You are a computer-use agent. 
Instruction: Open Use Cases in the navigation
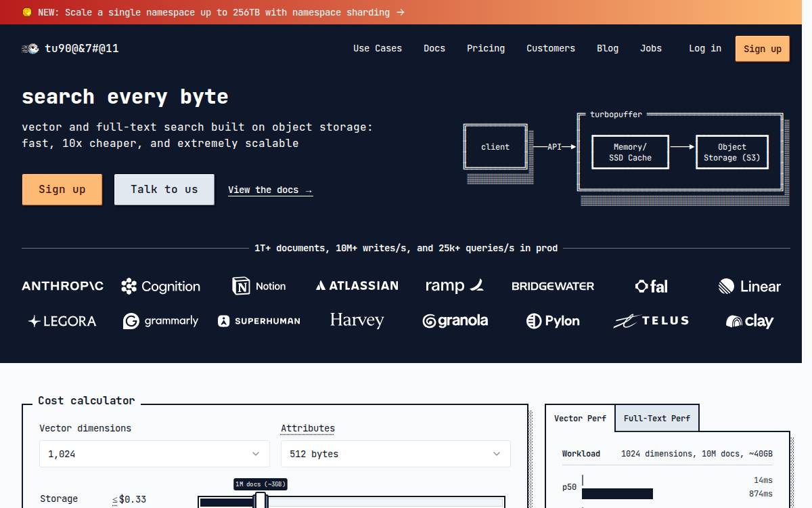click(378, 49)
